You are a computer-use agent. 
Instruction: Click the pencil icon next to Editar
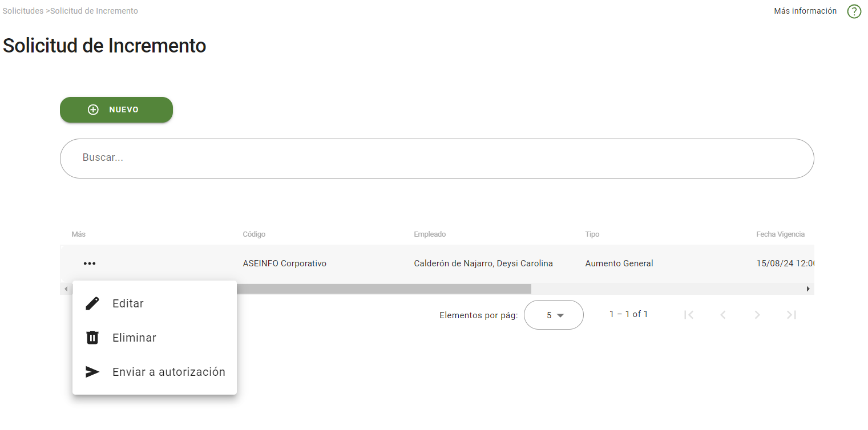click(92, 303)
